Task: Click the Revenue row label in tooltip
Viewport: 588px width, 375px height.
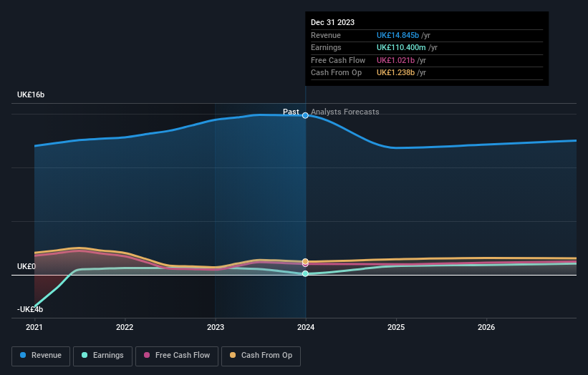Action: (326, 35)
